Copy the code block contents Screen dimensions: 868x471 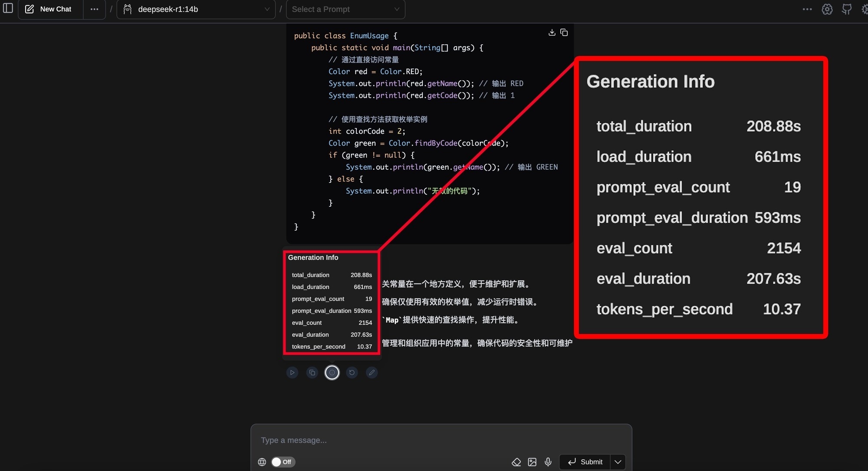coord(564,33)
